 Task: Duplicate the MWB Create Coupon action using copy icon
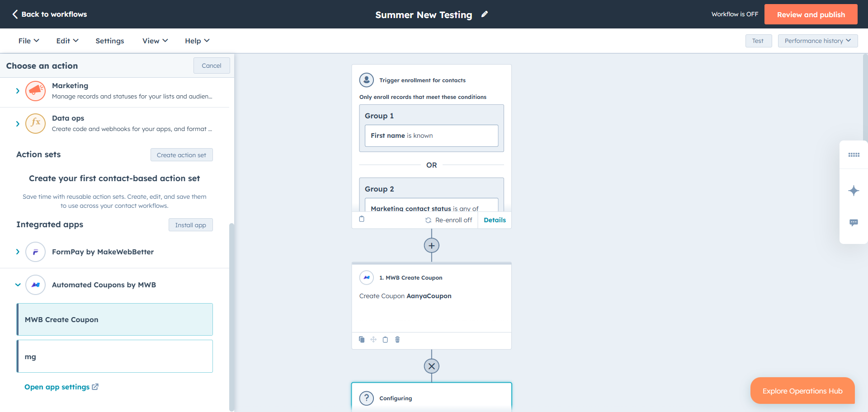coord(362,339)
